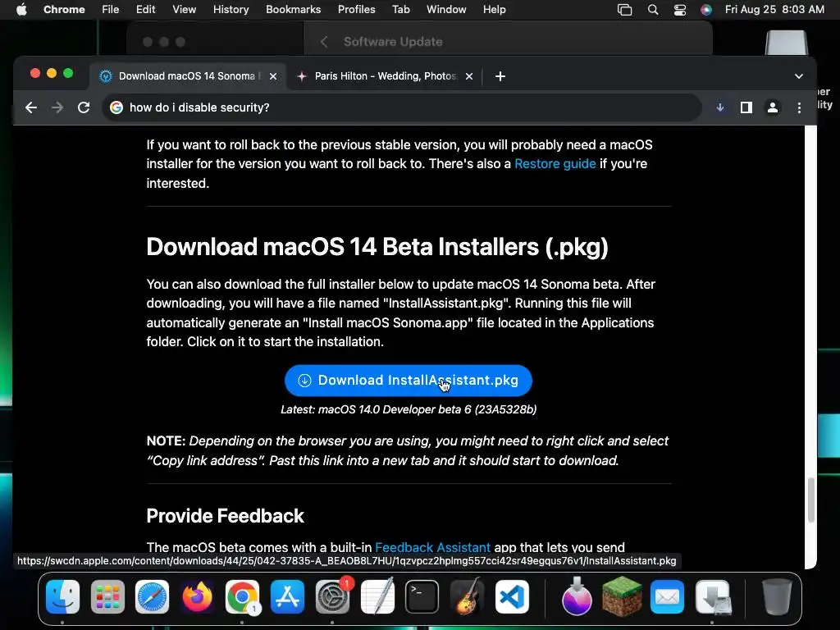
Task: Close the Download macOS 14 Sonoma tab
Action: coord(273,76)
